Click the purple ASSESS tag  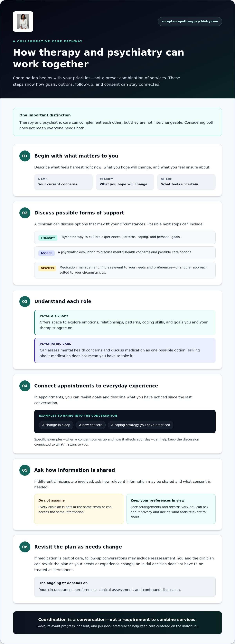[x=47, y=253]
